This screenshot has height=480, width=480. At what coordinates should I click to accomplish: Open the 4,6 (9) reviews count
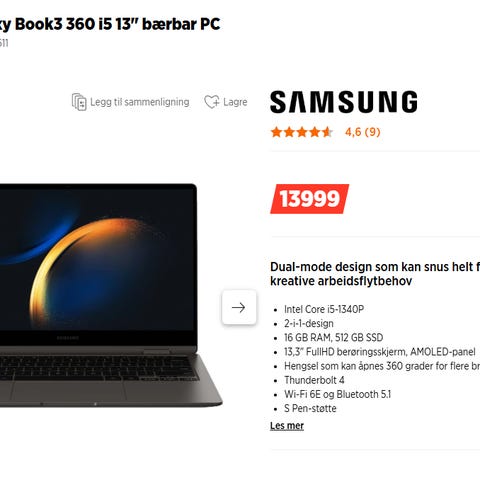point(363,132)
